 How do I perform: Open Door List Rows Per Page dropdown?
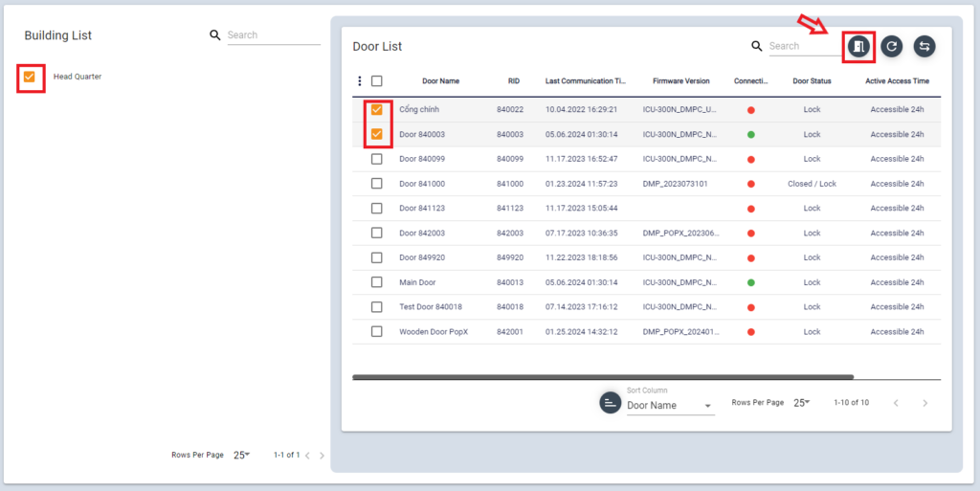(x=801, y=403)
